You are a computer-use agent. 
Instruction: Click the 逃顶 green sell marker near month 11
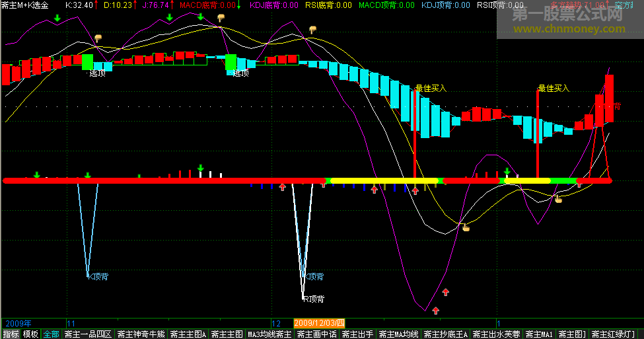click(x=87, y=62)
